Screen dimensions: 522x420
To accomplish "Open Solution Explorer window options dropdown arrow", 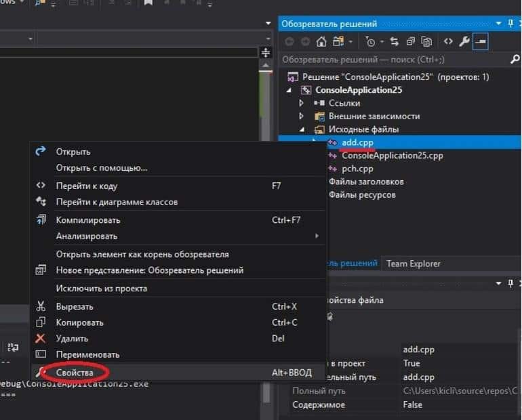I will pyautogui.click(x=498, y=23).
